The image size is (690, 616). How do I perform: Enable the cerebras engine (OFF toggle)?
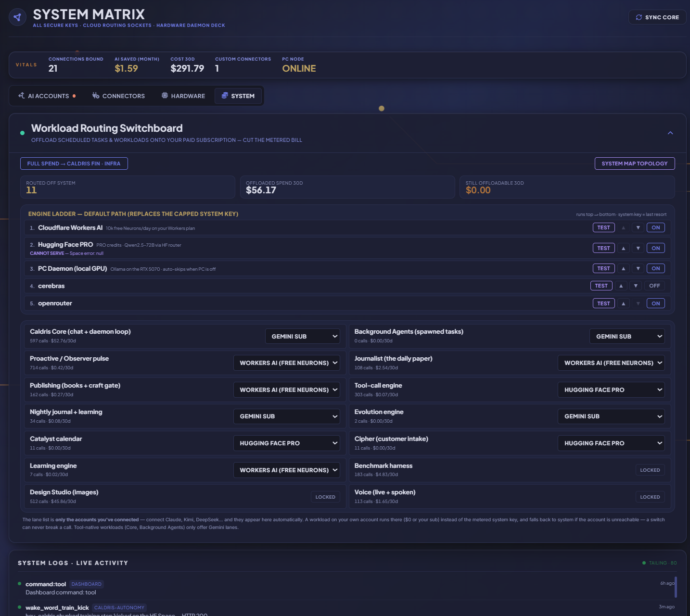point(654,286)
